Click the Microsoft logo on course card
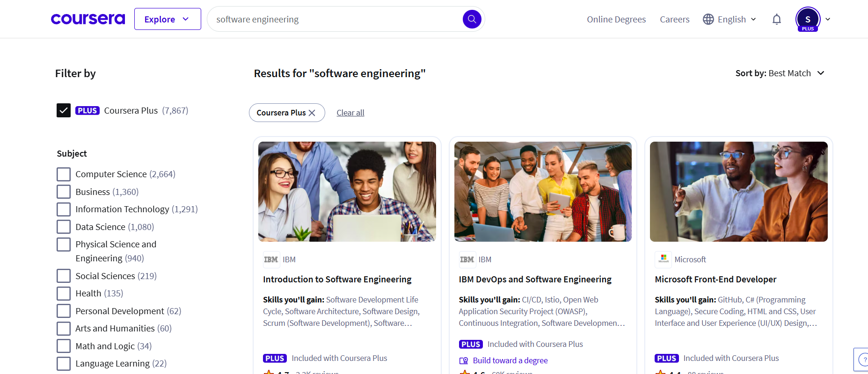Viewport: 868px width, 374px height. (663, 259)
